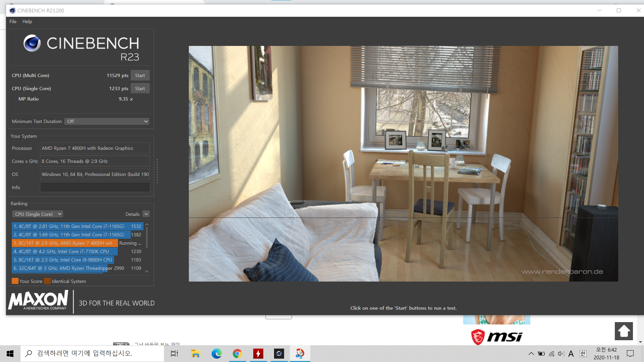Open the notification center icon
Image resolution: width=644 pixels, height=362 pixels.
[630, 354]
